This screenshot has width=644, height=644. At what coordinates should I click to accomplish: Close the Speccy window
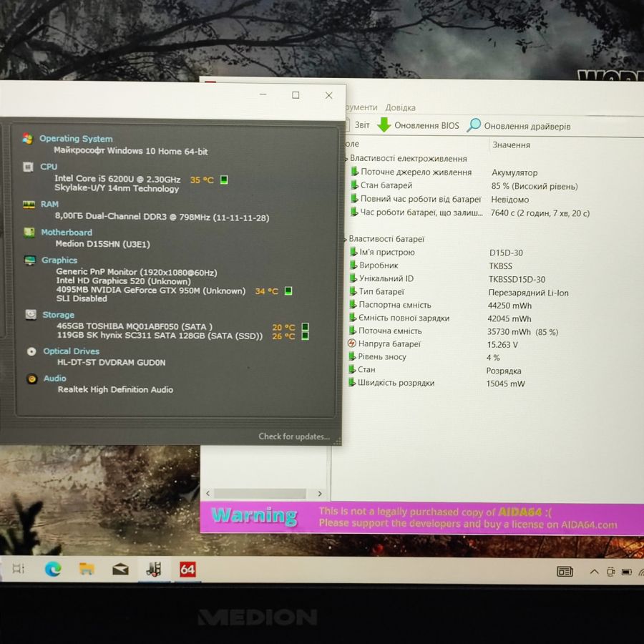(x=329, y=96)
